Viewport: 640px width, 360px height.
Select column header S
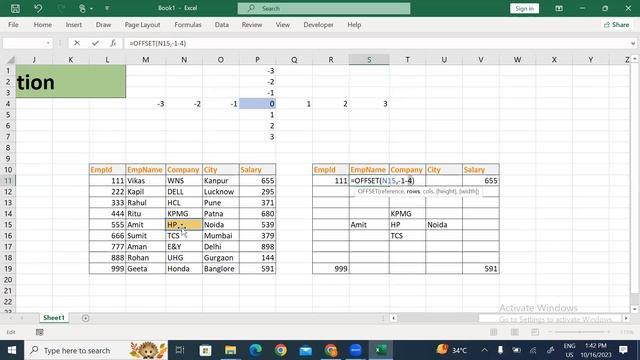(x=369, y=60)
